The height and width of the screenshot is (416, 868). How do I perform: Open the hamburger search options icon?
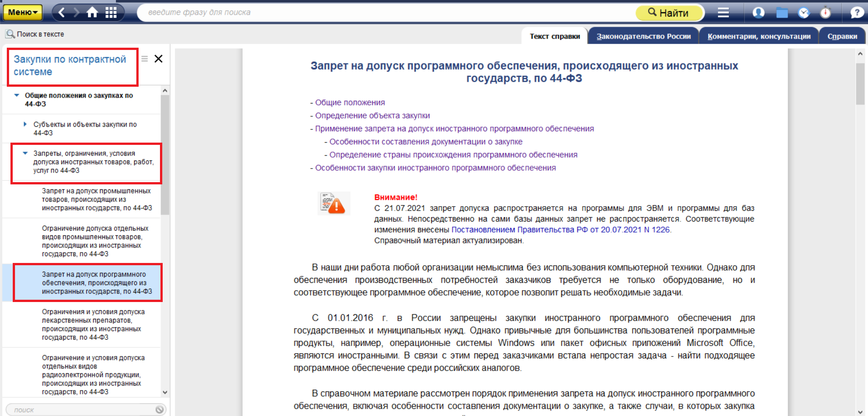click(x=723, y=12)
